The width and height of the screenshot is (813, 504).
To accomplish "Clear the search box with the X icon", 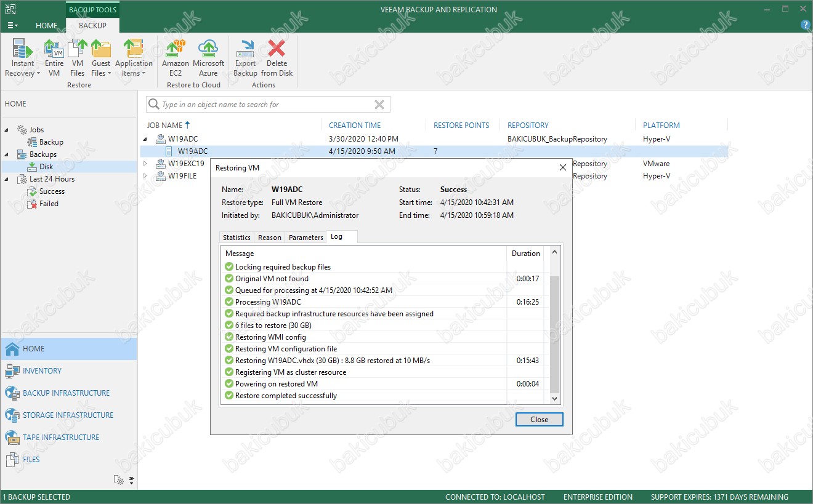I will (x=379, y=105).
